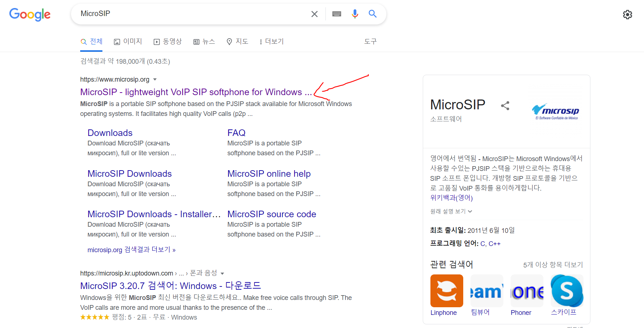This screenshot has width=644, height=328.
Task: Switch to the 지도 tab
Action: pyautogui.click(x=237, y=42)
